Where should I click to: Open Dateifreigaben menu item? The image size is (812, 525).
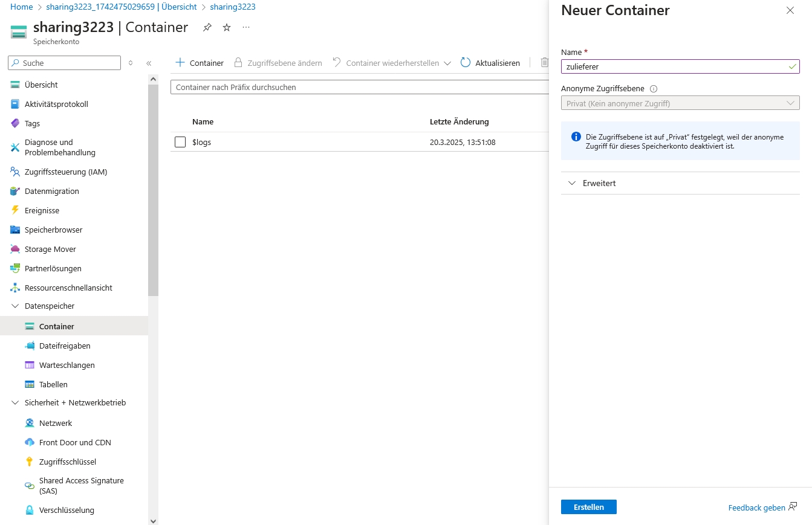(x=65, y=346)
